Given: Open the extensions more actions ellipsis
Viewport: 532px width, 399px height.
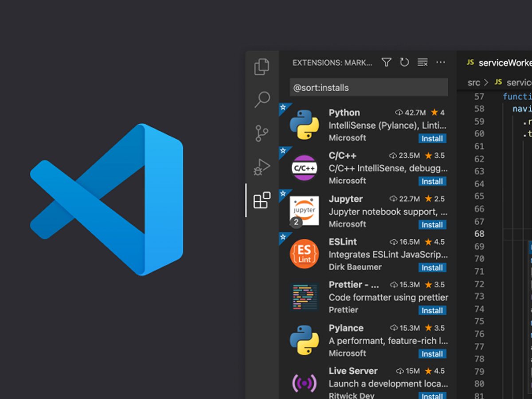Looking at the screenshot, I should pos(441,63).
